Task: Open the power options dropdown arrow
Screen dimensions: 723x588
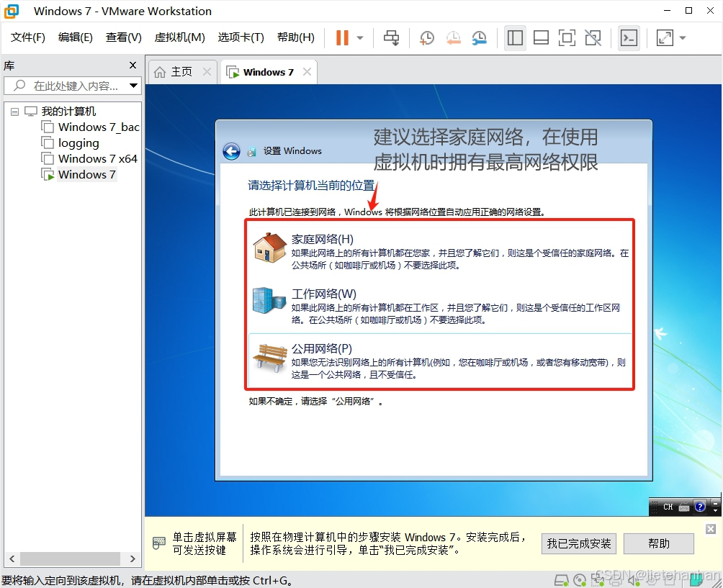Action: pos(360,38)
